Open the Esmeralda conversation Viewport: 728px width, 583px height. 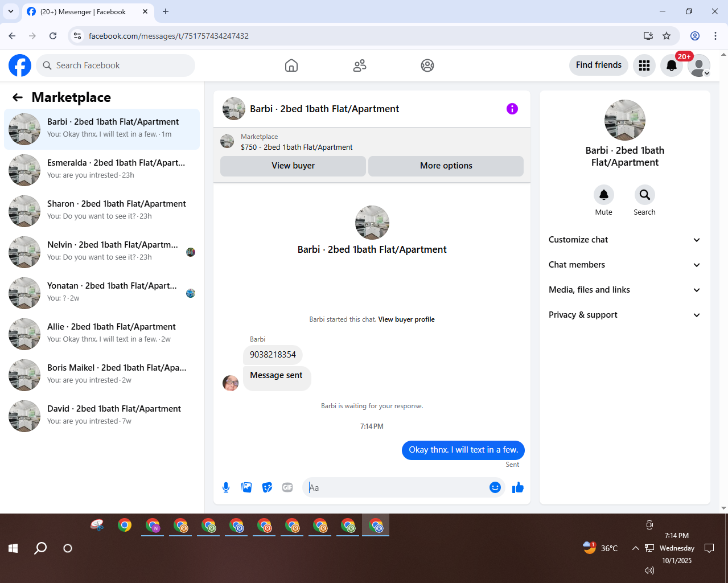(102, 170)
